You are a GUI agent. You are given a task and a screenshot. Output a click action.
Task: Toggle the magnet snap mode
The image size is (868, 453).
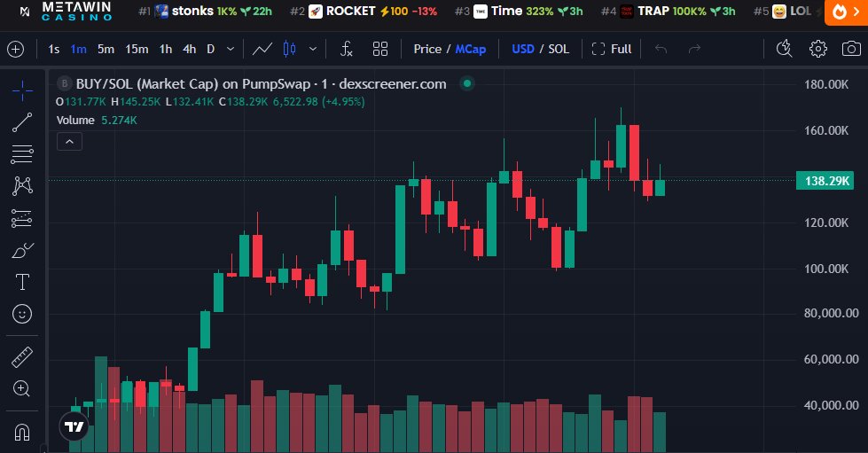(x=22, y=432)
